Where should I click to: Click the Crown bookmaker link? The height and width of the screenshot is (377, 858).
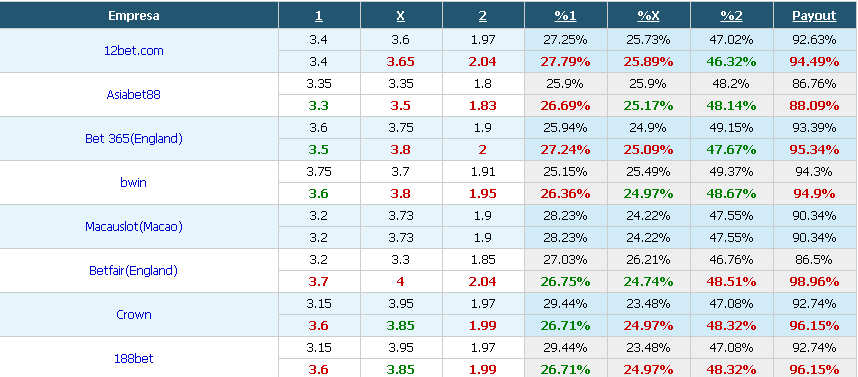point(134,315)
